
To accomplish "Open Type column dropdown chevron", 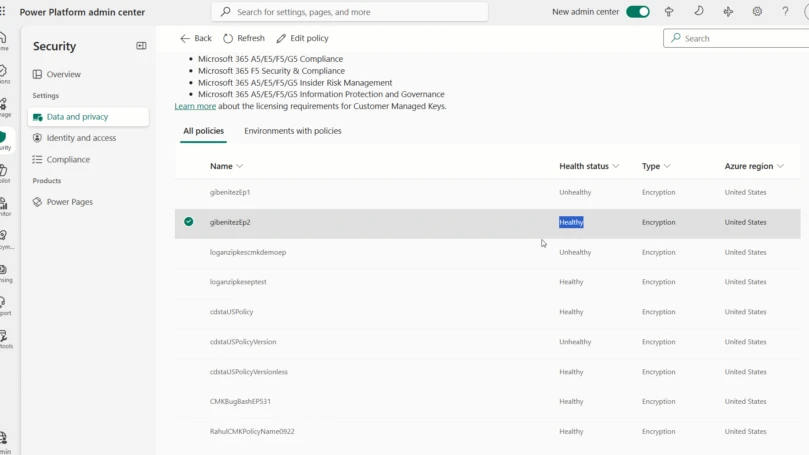I will point(667,166).
